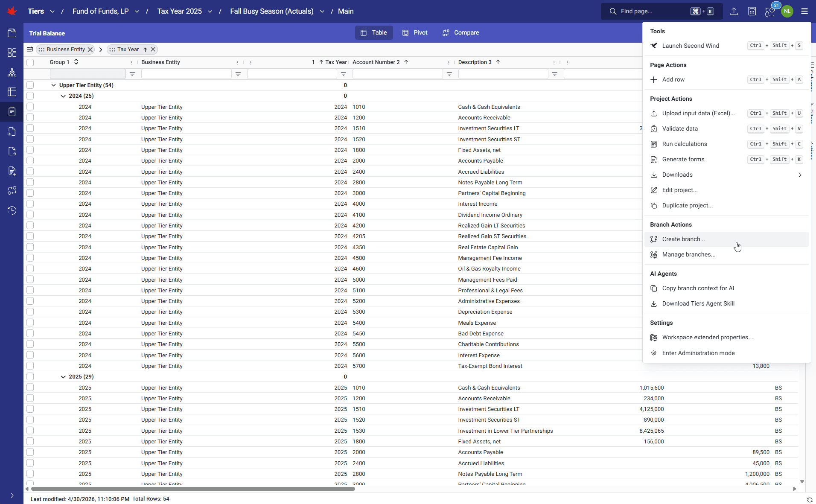Click the Find page search field

pos(662,12)
